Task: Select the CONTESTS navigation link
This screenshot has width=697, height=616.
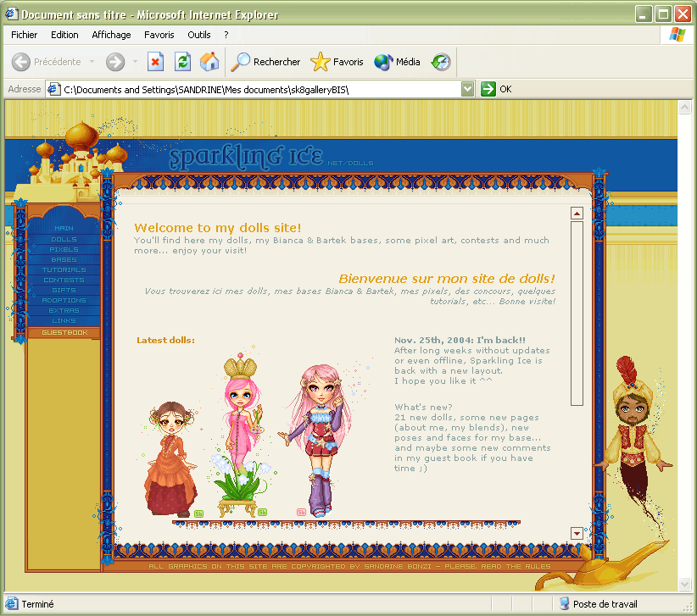Action: [64, 280]
